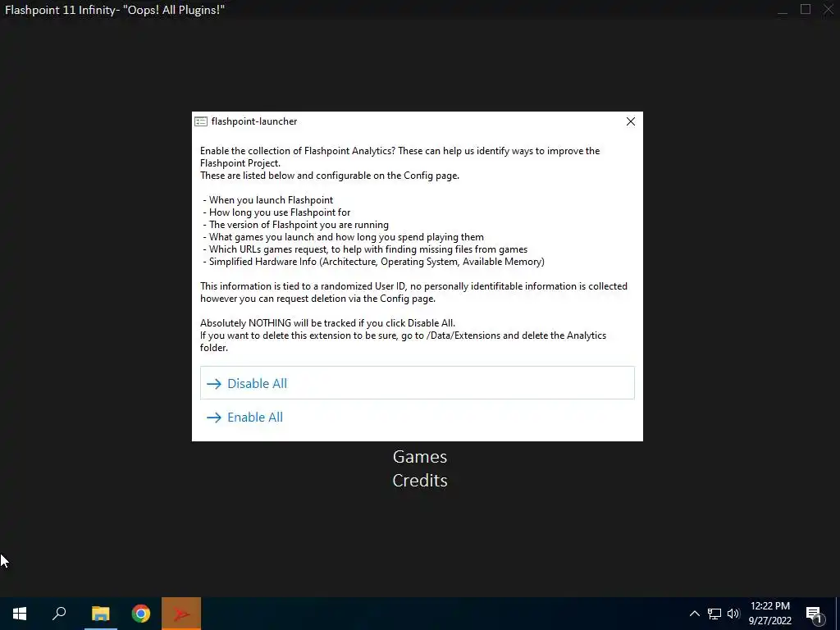Click "Which URLs games request" line

tap(365, 249)
